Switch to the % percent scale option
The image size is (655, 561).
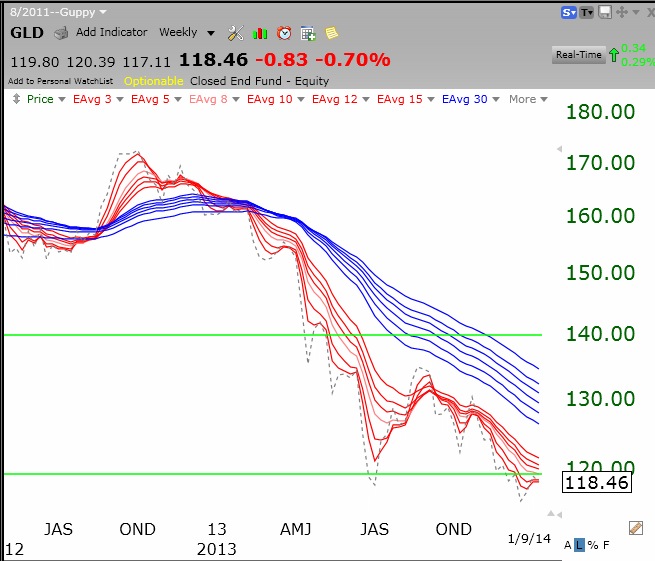(x=592, y=545)
